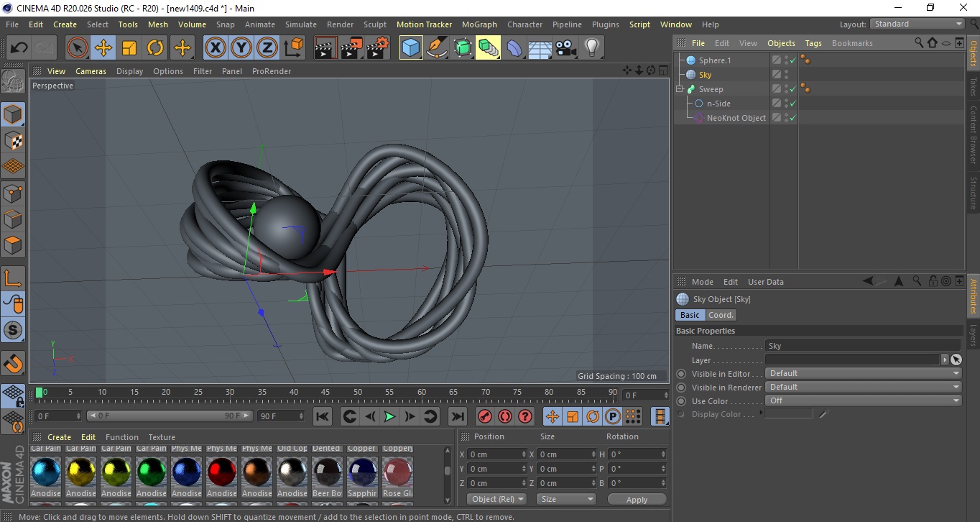Toggle Sphere.1 visibility dots
Viewport: 980px width, 522px height.
[x=786, y=60]
